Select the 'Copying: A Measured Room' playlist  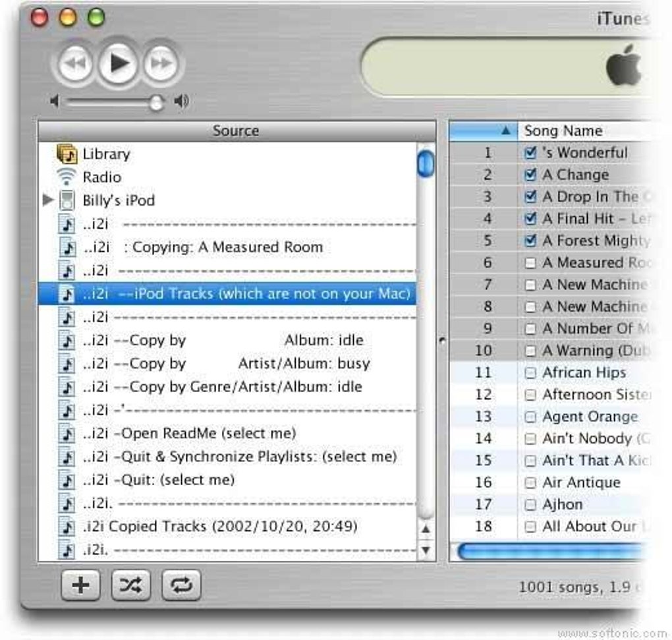click(x=227, y=247)
